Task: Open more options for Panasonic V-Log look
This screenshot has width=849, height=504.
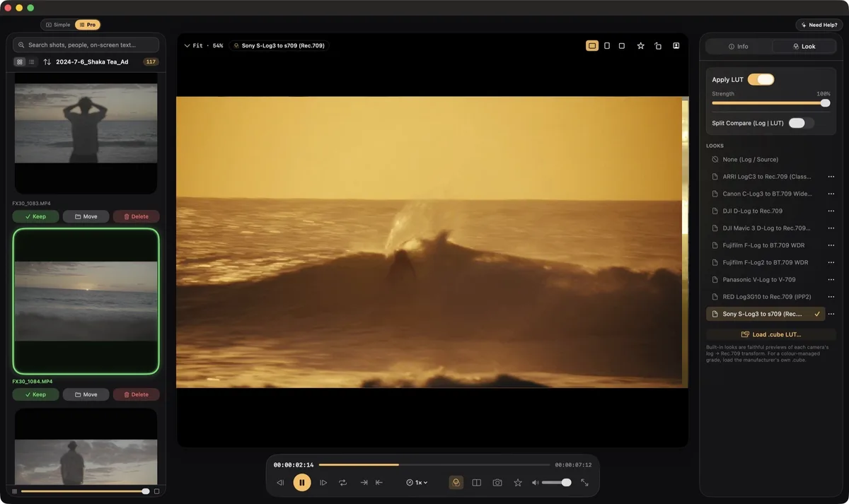Action: 831,279
